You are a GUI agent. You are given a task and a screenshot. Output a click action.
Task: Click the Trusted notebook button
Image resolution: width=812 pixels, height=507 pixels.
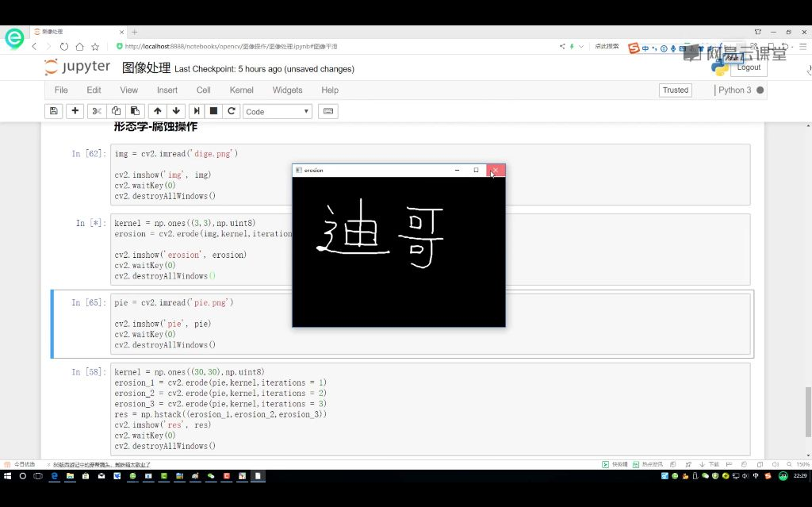676,90
